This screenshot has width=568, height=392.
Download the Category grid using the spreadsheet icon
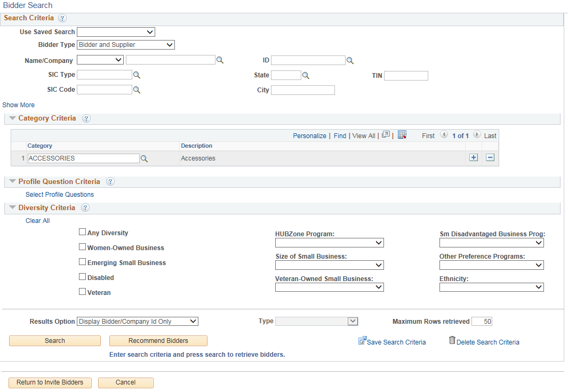402,135
